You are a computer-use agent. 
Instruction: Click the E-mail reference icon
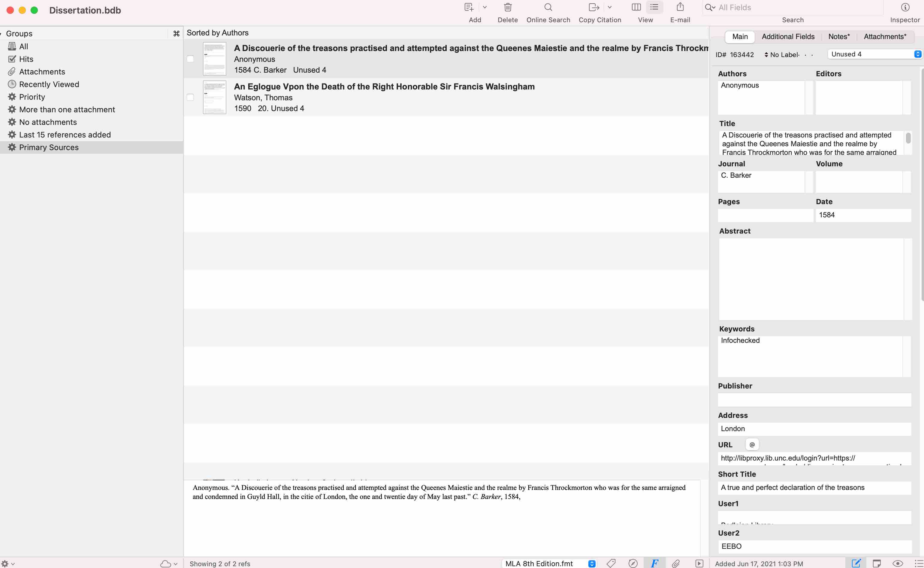(680, 7)
